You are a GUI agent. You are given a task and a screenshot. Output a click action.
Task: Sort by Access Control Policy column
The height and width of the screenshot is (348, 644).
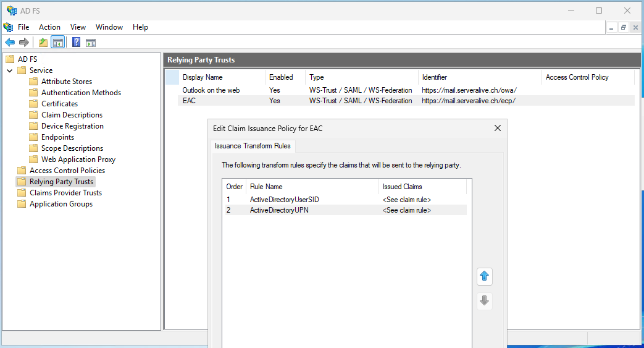tap(588, 77)
